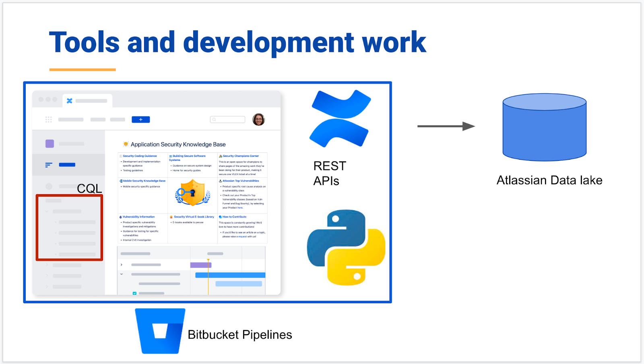Expand a page tree chevron inside the CQL box
This screenshot has height=364, width=644.
coord(47,212)
